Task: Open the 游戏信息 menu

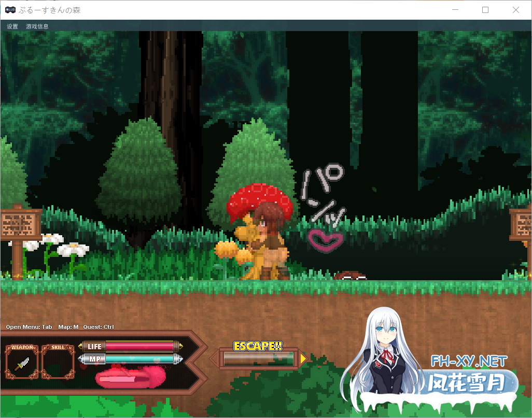Action: [x=37, y=26]
